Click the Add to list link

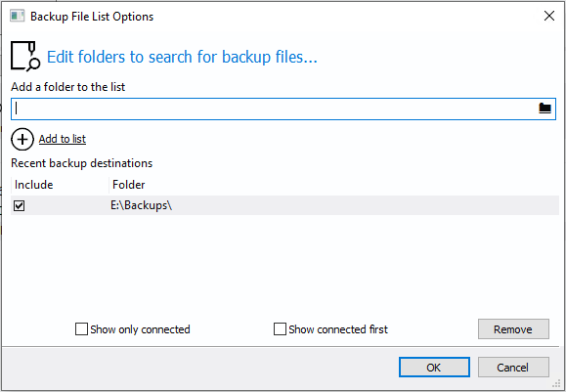(x=63, y=139)
